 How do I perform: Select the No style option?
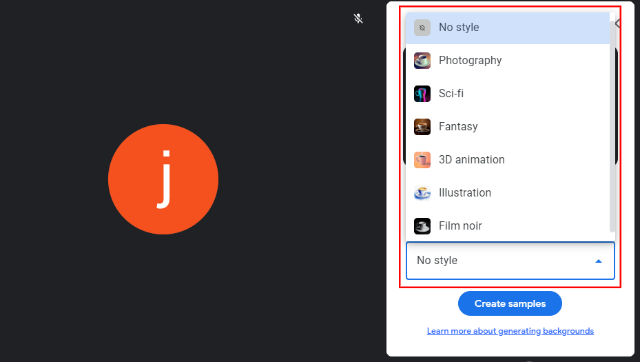(507, 27)
